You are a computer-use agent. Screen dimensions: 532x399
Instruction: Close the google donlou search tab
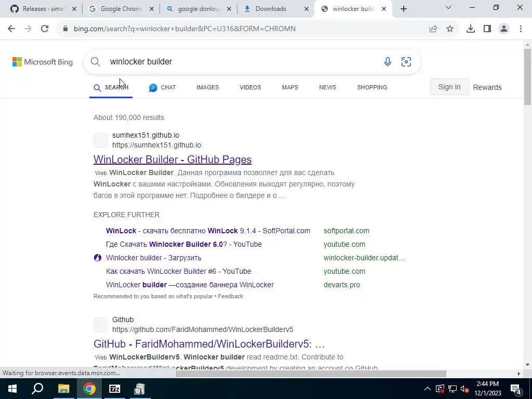tap(229, 9)
